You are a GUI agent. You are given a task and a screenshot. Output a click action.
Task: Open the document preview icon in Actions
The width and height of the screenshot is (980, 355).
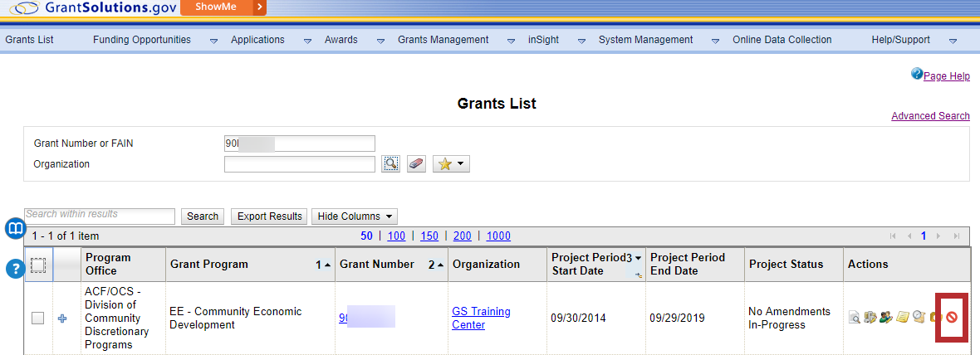click(854, 317)
